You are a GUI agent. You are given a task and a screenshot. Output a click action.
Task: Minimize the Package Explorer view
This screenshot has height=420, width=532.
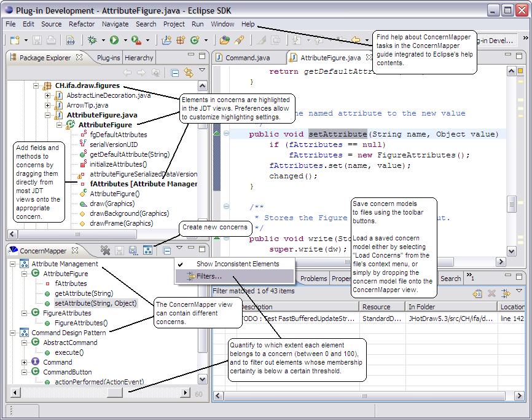[x=191, y=54]
